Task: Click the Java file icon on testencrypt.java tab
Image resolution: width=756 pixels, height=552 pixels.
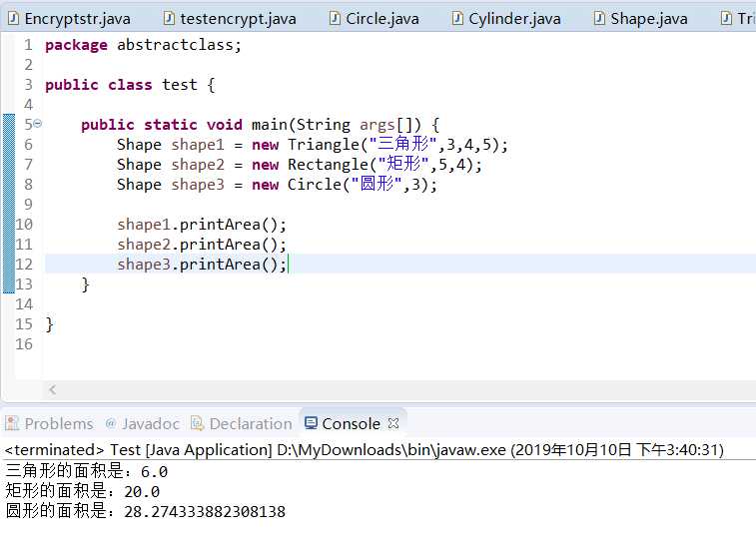Action: click(x=169, y=18)
